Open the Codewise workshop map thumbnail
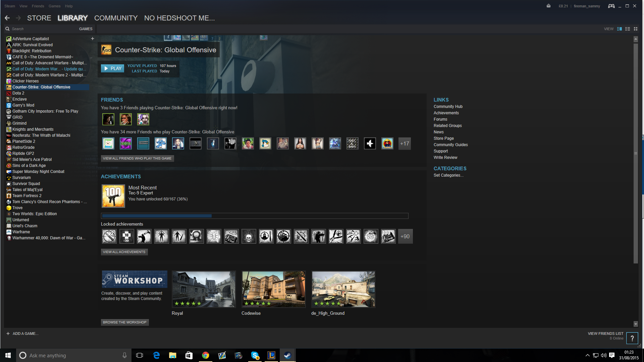This screenshot has height=362, width=644. (x=273, y=289)
